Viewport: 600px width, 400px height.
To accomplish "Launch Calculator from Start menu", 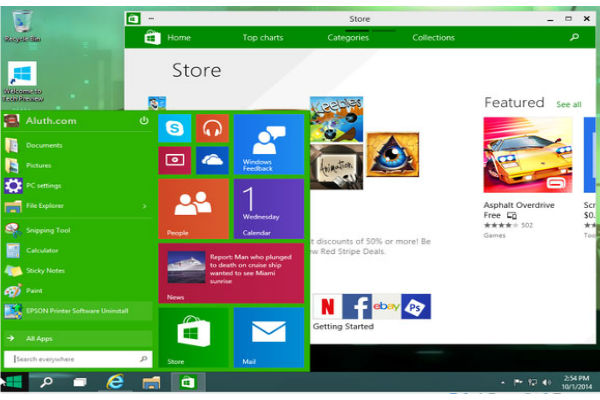I will pyautogui.click(x=78, y=250).
